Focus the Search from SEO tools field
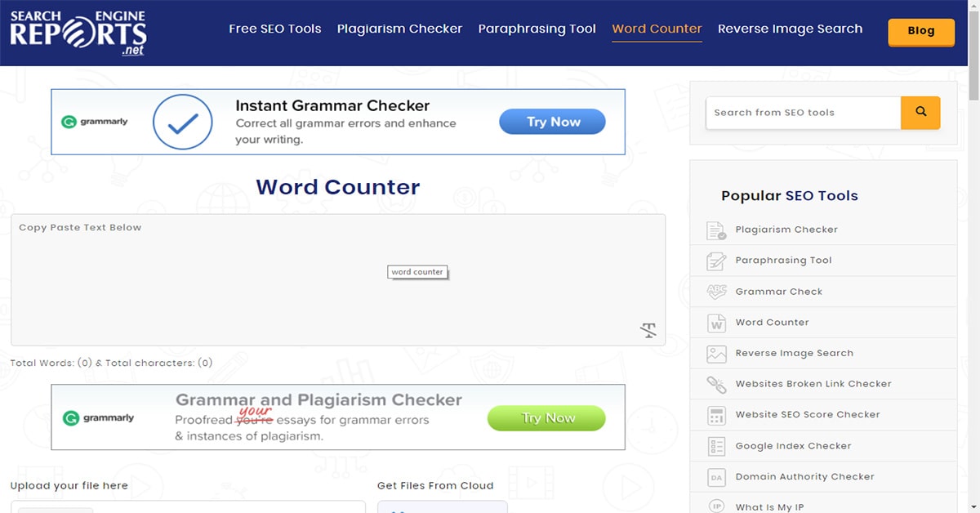Image resolution: width=980 pixels, height=513 pixels. (x=802, y=113)
